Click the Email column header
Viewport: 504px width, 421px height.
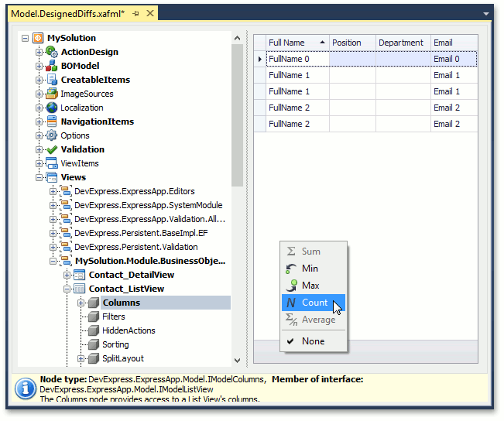(454, 43)
